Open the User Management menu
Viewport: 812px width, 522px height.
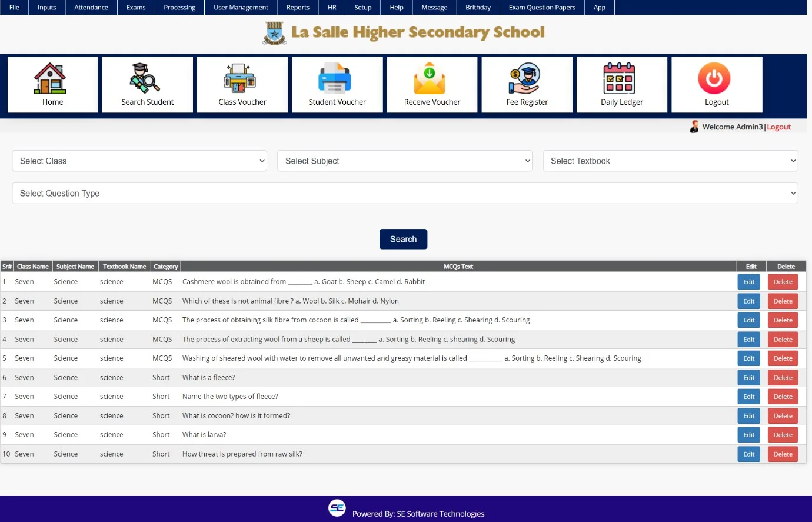(x=241, y=8)
